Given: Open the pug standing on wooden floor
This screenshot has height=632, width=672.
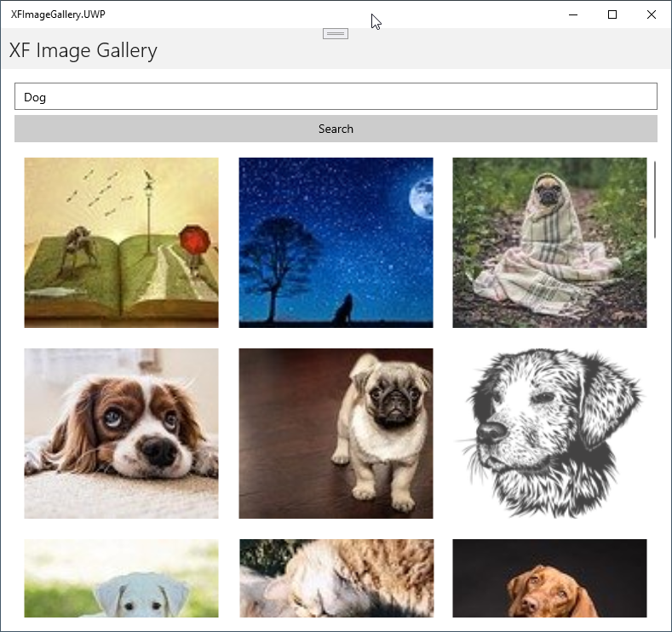Looking at the screenshot, I should pyautogui.click(x=336, y=433).
